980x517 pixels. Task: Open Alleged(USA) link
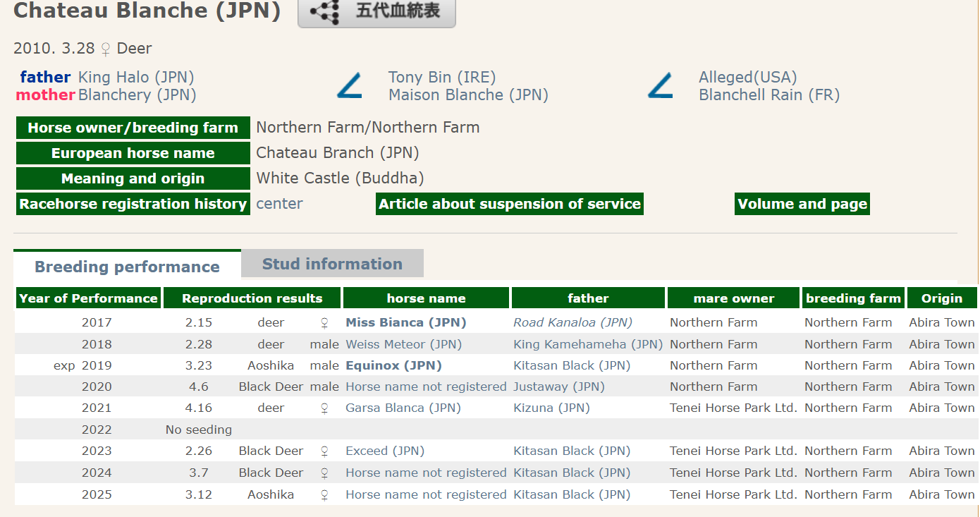pos(748,77)
